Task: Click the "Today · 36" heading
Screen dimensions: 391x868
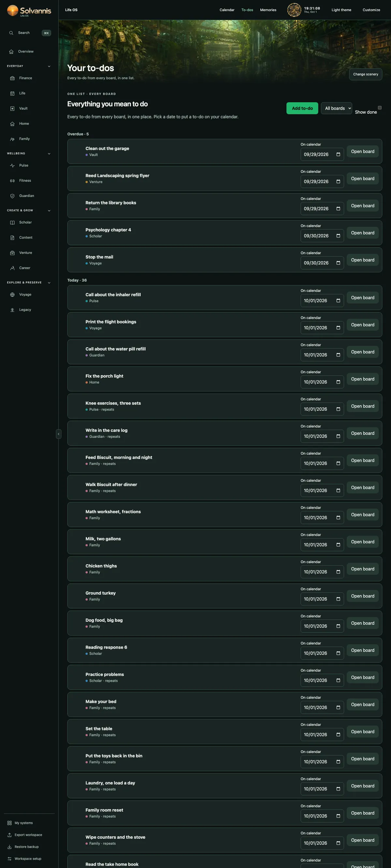Action: [x=77, y=280]
